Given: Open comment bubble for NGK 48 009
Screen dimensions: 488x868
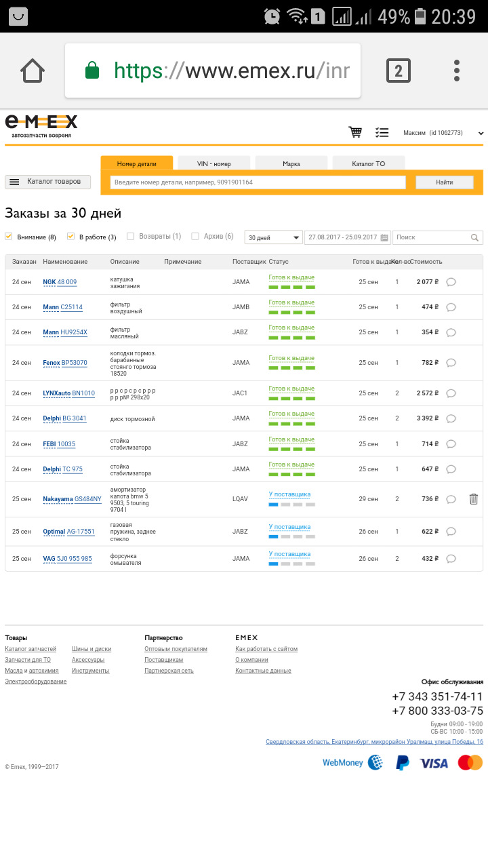Looking at the screenshot, I should point(451,282).
